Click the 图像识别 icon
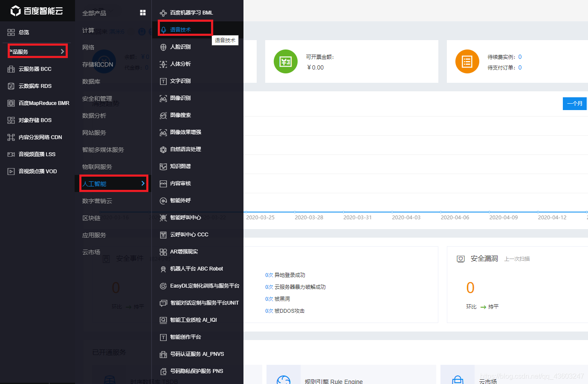The width and height of the screenshot is (588, 384). pyautogui.click(x=163, y=99)
